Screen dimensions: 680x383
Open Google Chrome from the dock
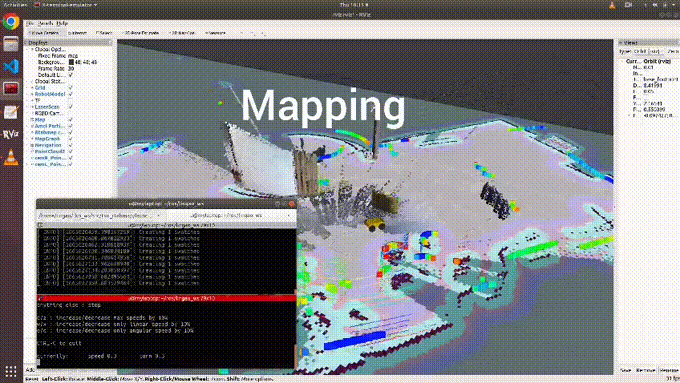coord(11,21)
